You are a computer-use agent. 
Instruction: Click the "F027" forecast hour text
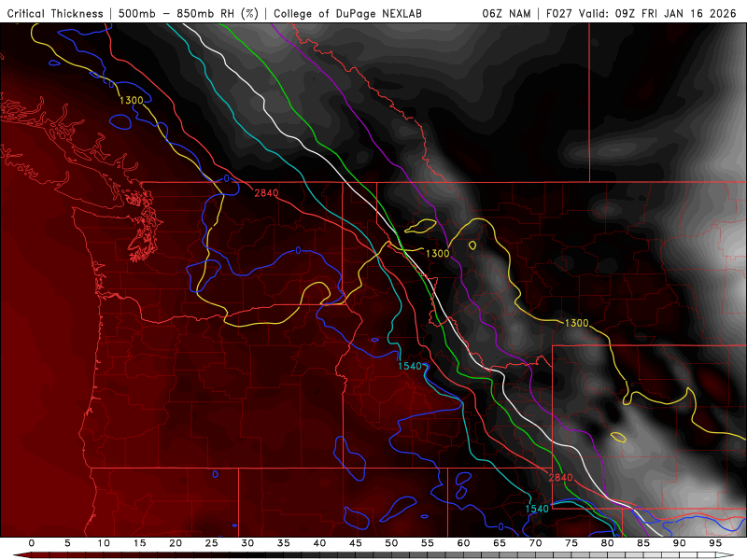coord(559,13)
